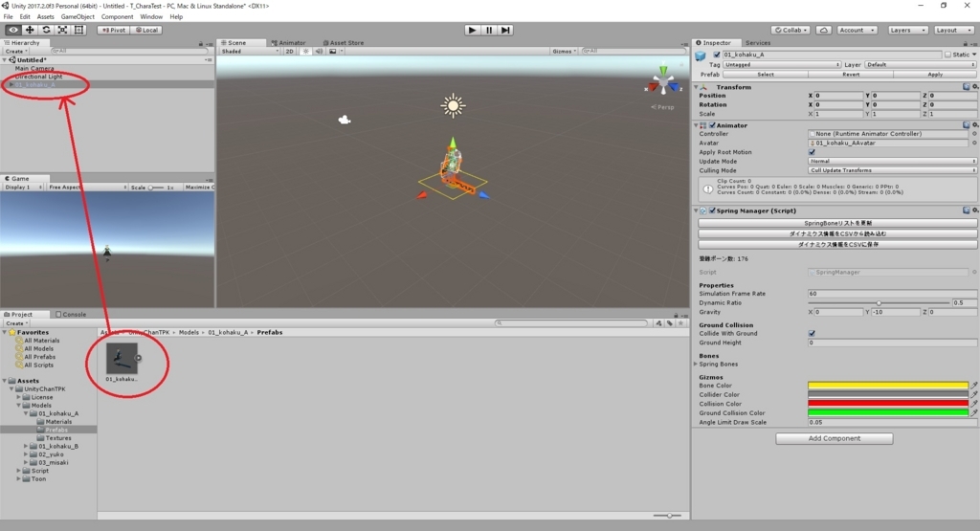Viewport: 980px width, 531px height.
Task: Open the cloud services icon
Action: click(824, 30)
